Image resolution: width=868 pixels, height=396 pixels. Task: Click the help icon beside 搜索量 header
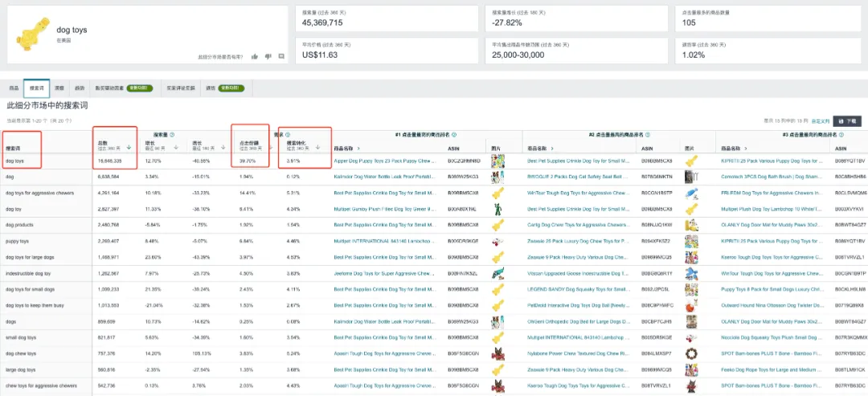(x=173, y=134)
